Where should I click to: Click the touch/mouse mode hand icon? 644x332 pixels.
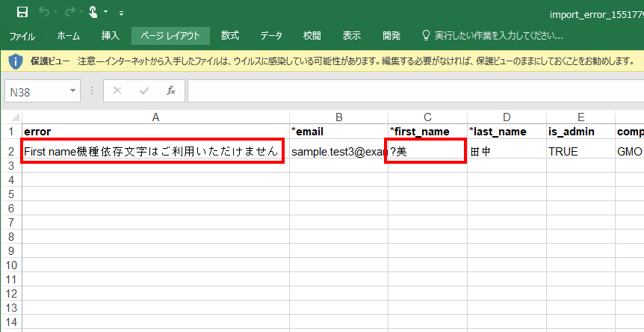point(93,12)
